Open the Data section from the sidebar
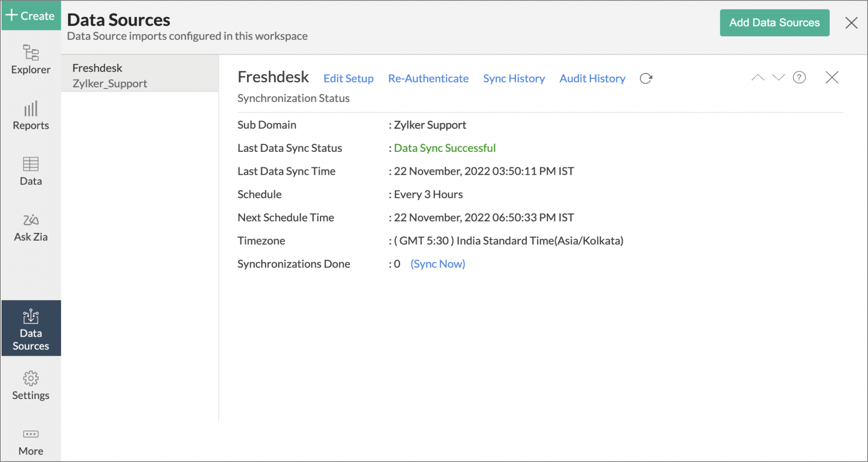The image size is (868, 462). (x=30, y=171)
